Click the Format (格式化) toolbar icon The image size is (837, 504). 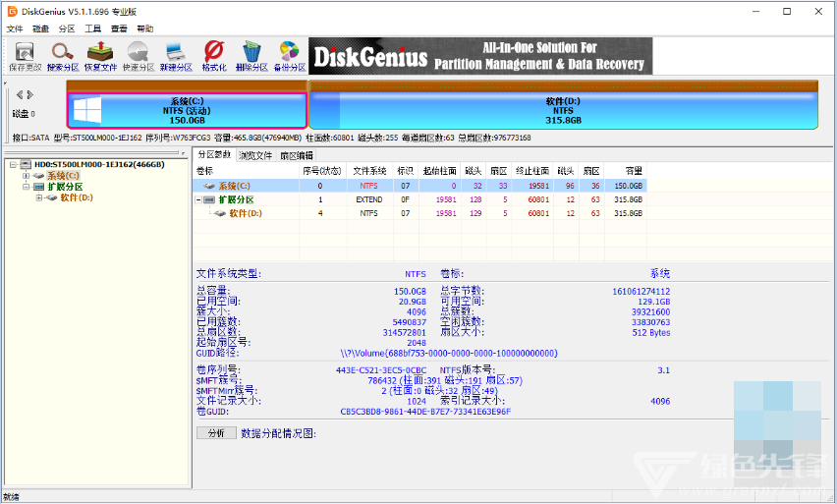click(214, 57)
